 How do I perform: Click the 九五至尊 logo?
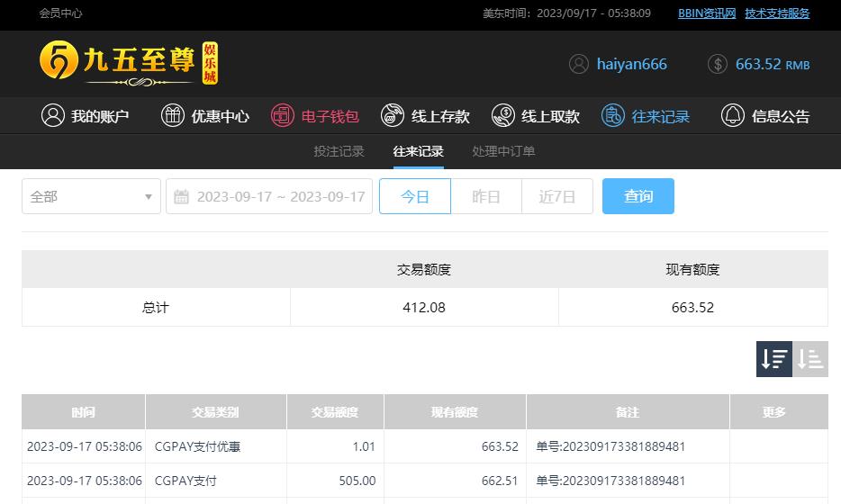[x=129, y=63]
